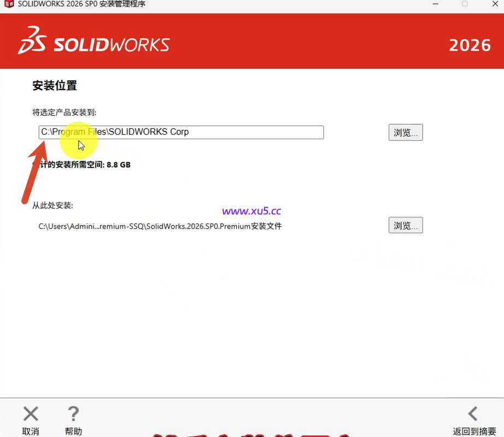The width and height of the screenshot is (504, 437).
Task: Click the X icon to cancel installation
Action: 30,413
